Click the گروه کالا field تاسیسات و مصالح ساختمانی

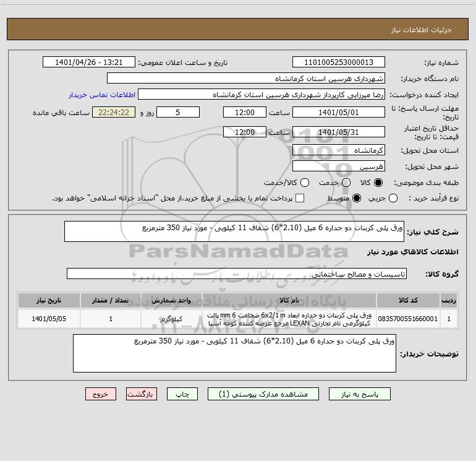[x=237, y=274]
